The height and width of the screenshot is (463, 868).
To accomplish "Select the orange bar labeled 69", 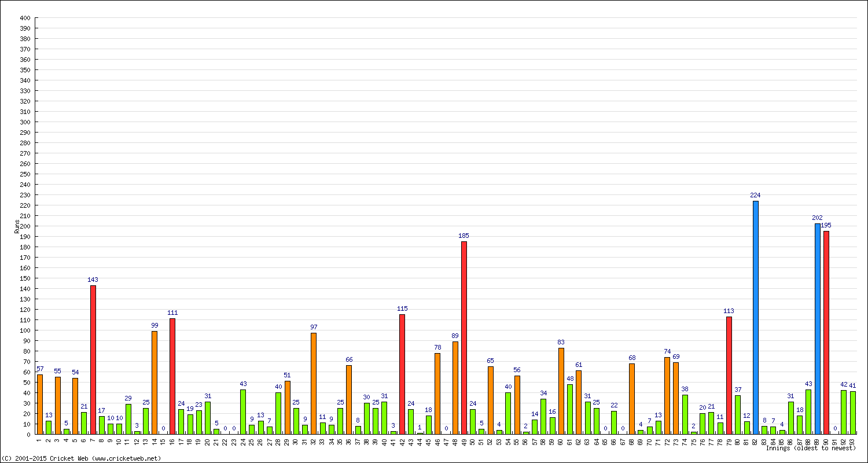I will [x=675, y=398].
